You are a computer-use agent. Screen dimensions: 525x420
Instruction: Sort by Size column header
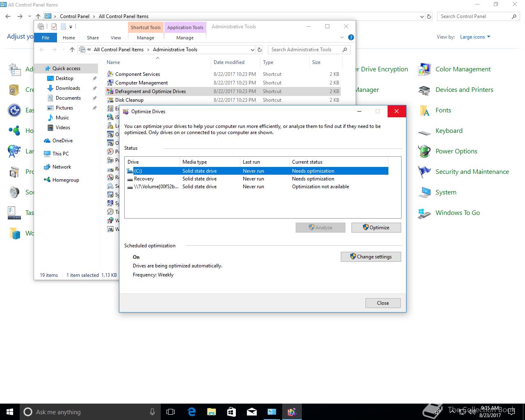click(326, 62)
